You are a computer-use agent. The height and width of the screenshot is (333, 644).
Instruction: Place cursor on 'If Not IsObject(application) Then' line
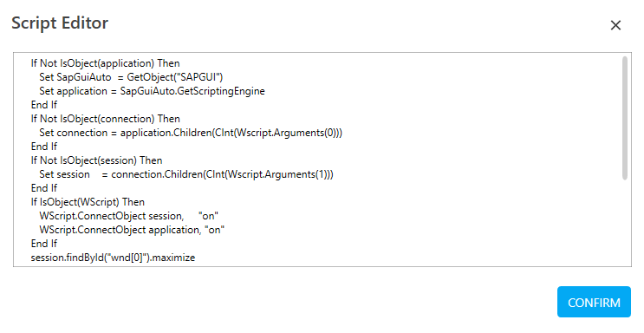coord(105,63)
